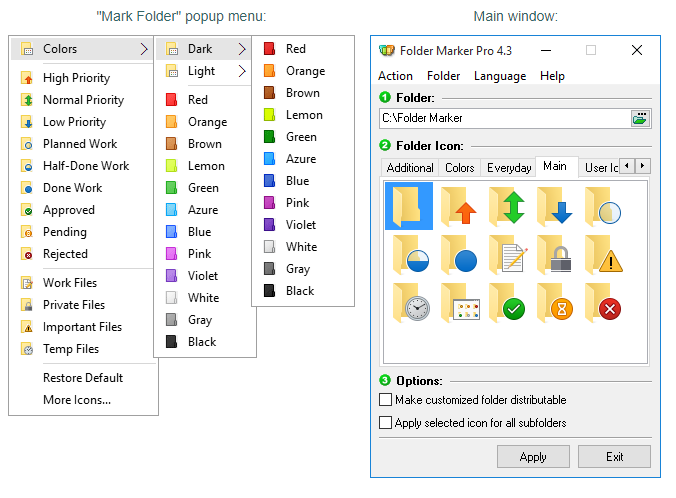This screenshot has height=498, width=676.
Task: Click the C:\Folder Marker path field
Action: pos(504,118)
